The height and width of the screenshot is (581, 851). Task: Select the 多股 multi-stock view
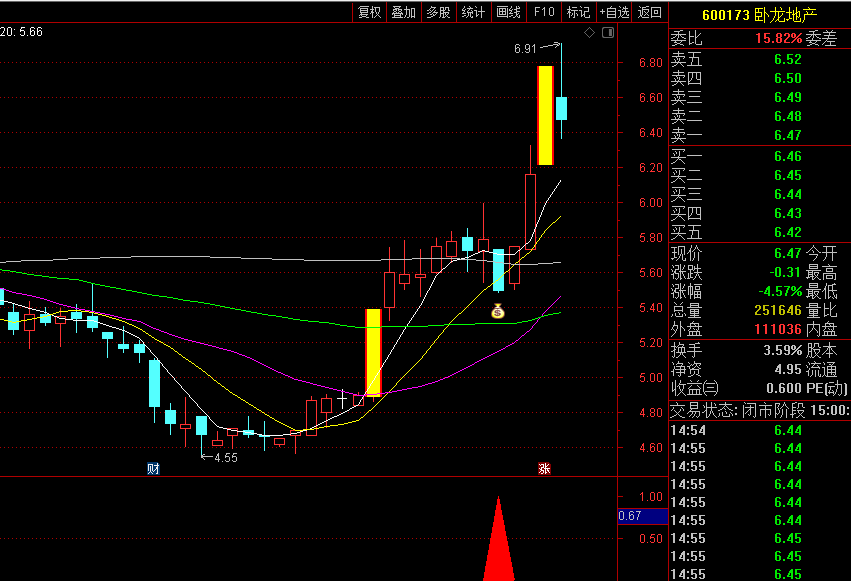438,12
